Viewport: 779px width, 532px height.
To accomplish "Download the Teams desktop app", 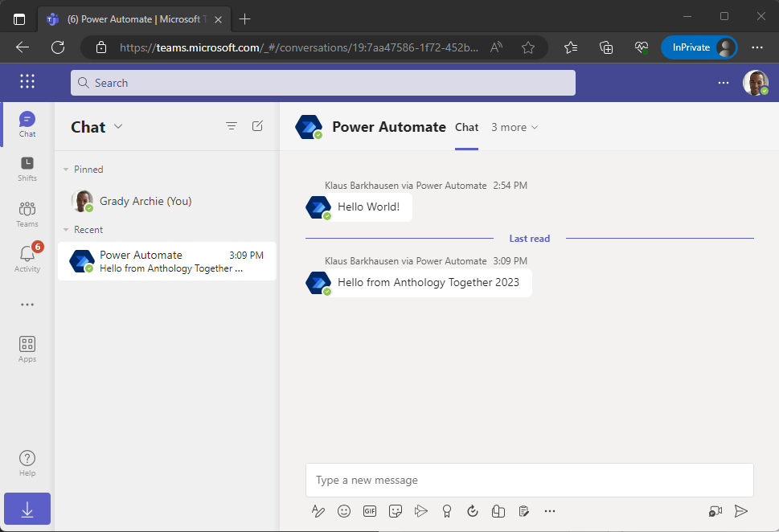I will (27, 509).
